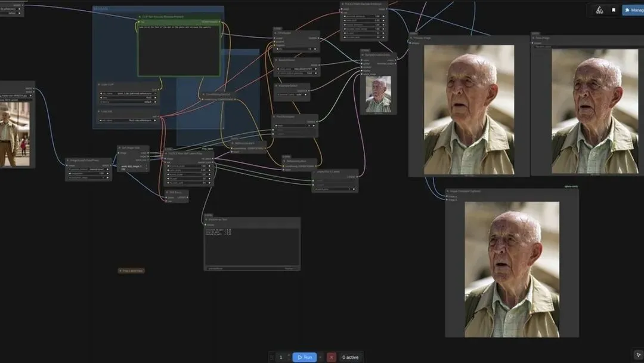Viewport: 644px width, 363px height.
Task: Click the cursor mode icon in bottom-right corner
Action: click(638, 355)
